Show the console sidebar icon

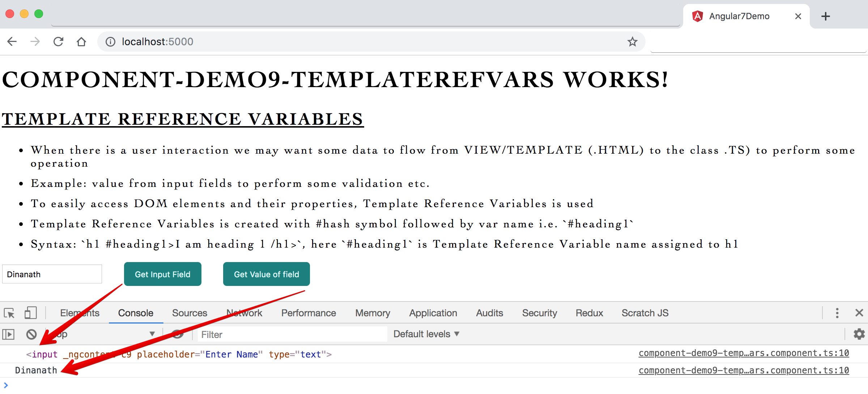click(8, 334)
